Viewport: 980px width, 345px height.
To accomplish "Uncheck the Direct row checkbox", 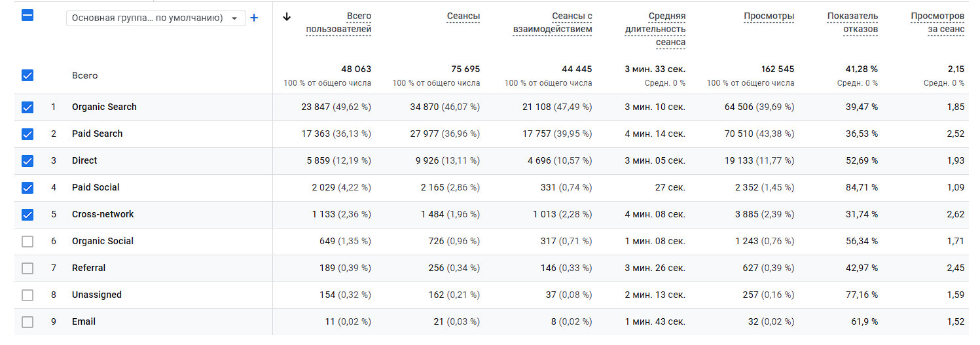I will point(27,161).
